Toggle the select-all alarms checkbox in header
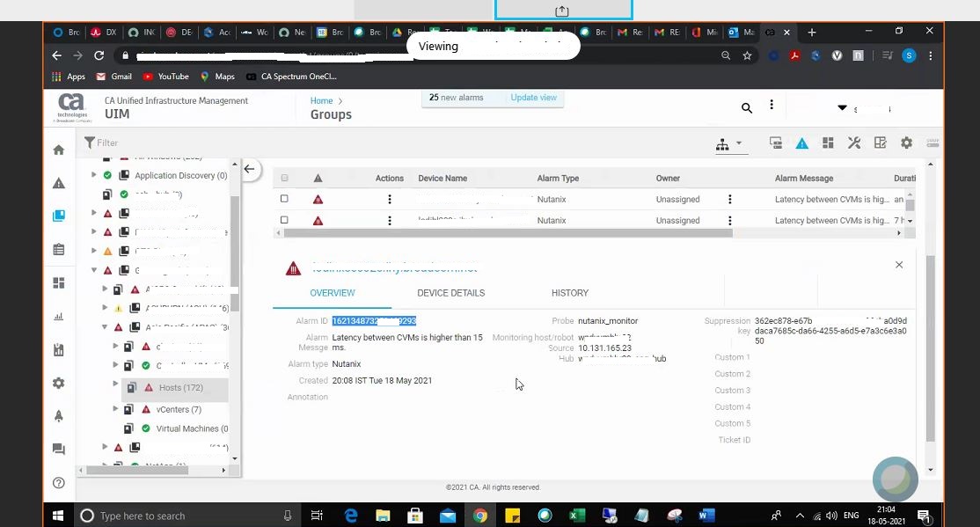980x527 pixels. (x=284, y=179)
